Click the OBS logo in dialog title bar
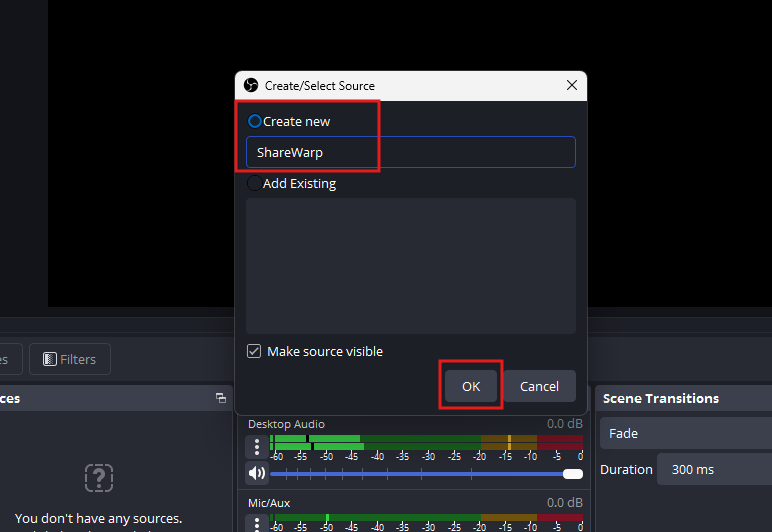Image resolution: width=772 pixels, height=532 pixels. (x=251, y=86)
